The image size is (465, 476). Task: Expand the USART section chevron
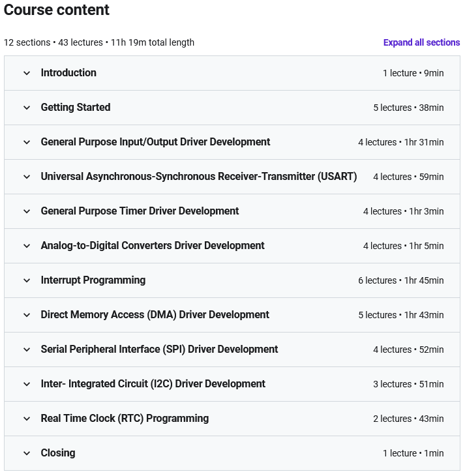pyautogui.click(x=27, y=177)
